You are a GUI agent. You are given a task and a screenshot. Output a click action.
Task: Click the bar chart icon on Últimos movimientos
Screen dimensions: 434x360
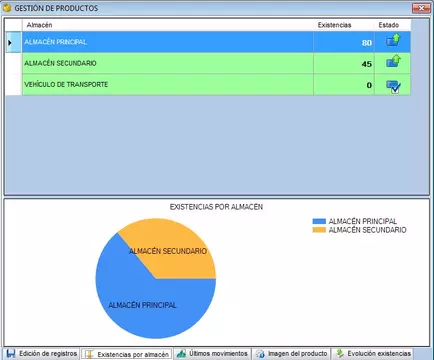point(181,353)
